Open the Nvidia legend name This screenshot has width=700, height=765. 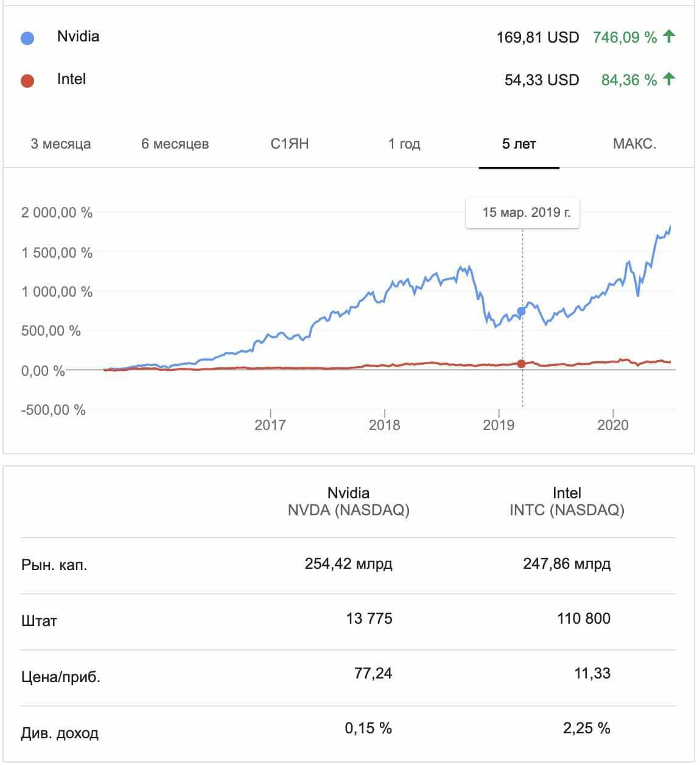78,36
